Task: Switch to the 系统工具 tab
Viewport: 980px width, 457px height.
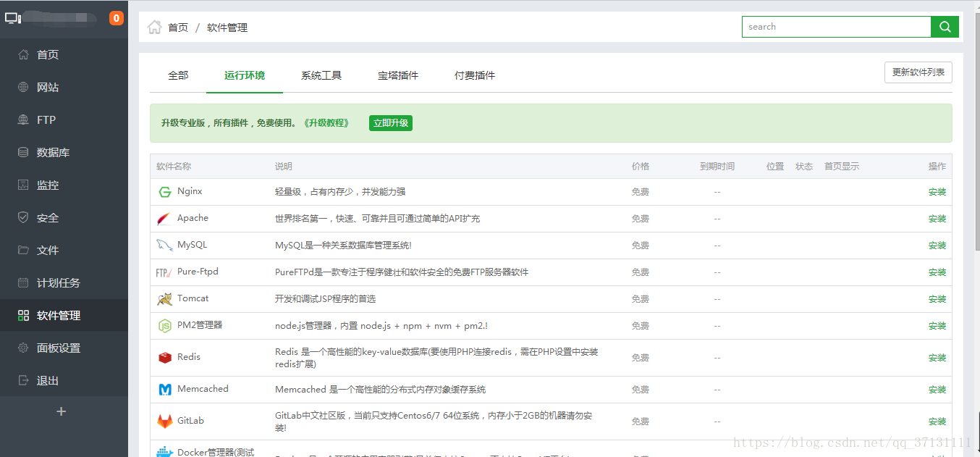Action: tap(321, 75)
